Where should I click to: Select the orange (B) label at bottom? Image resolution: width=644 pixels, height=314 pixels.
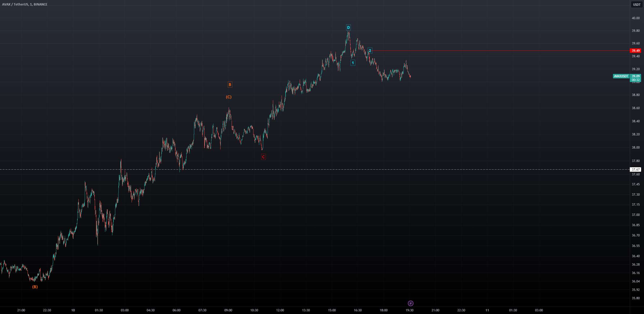(35, 287)
